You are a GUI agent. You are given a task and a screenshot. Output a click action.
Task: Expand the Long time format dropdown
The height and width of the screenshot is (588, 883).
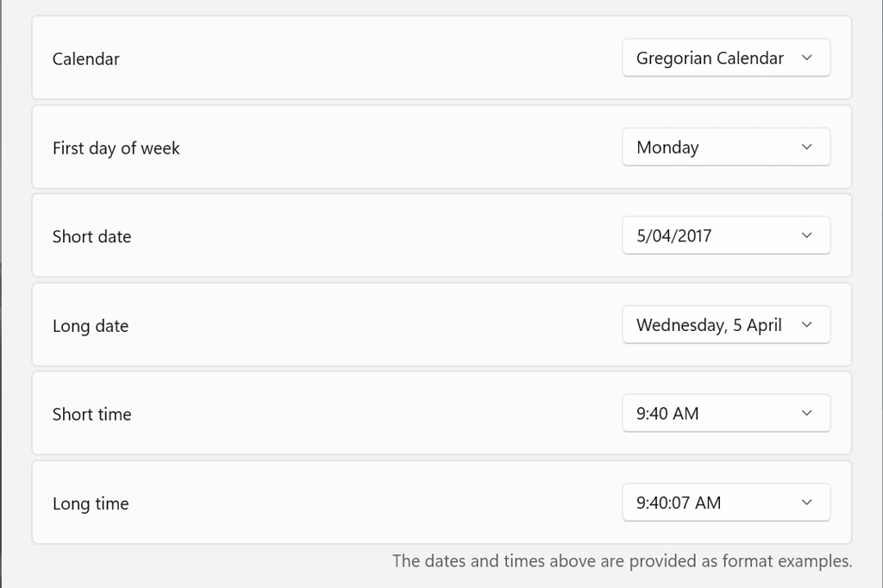[725, 503]
